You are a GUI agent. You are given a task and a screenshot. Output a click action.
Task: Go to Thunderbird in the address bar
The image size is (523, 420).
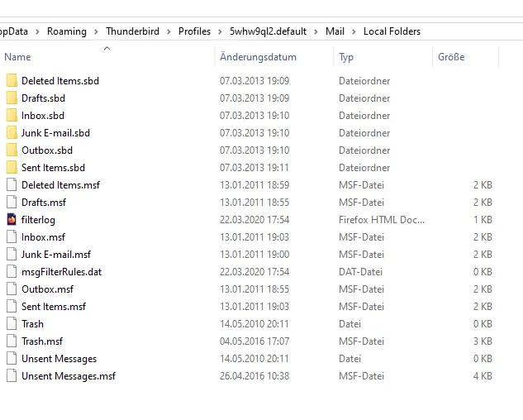point(132,31)
